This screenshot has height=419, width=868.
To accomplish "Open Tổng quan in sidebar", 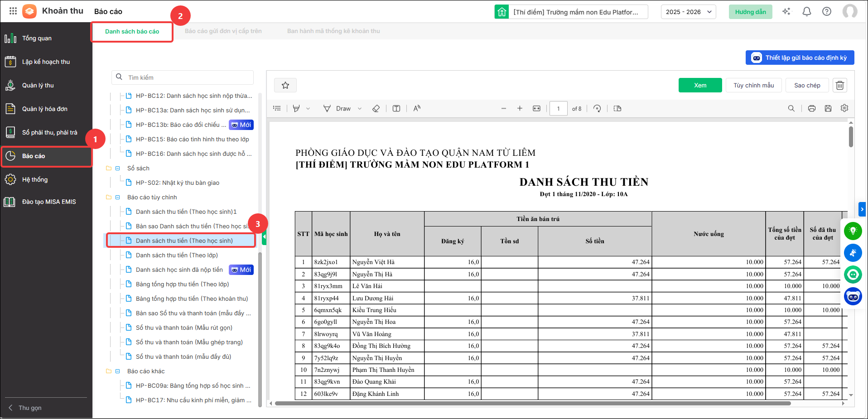I will coord(46,38).
